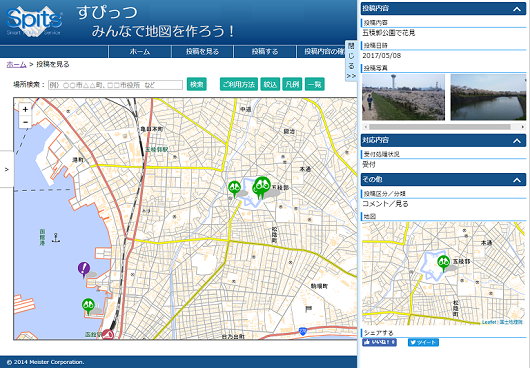Select the small green binoculars marker left of Goryokaku
This screenshot has height=368, width=530.
234,189
